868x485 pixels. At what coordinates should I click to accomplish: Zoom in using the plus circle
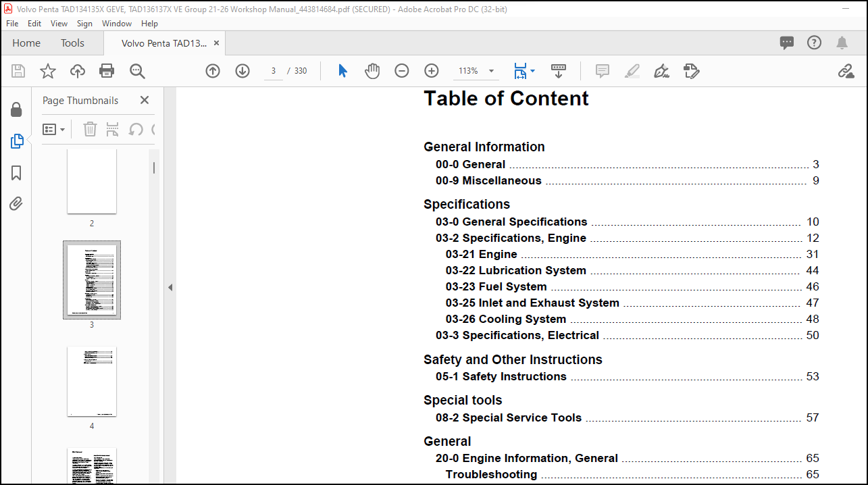(432, 71)
